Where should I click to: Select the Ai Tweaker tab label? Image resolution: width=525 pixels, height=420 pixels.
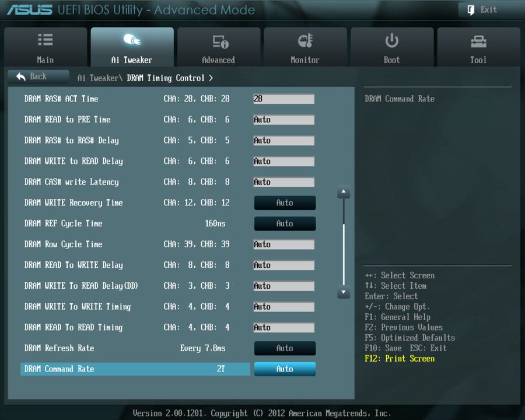(x=132, y=60)
